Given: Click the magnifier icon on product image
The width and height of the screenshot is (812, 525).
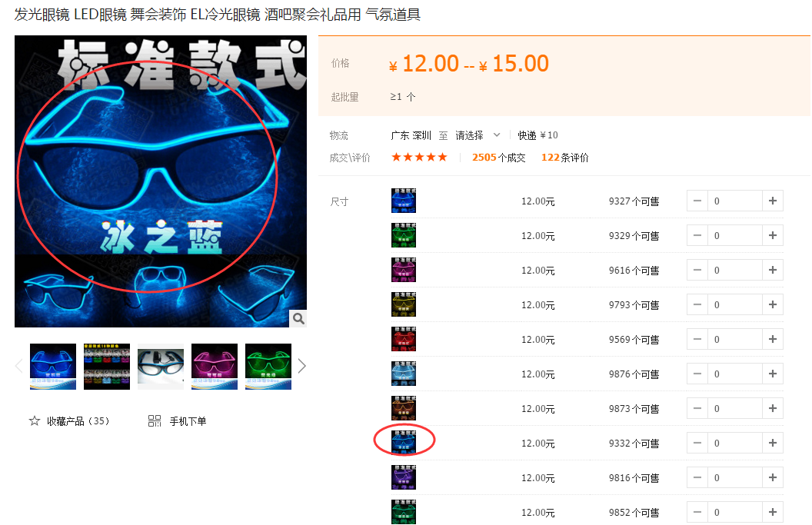Looking at the screenshot, I should pos(298,318).
